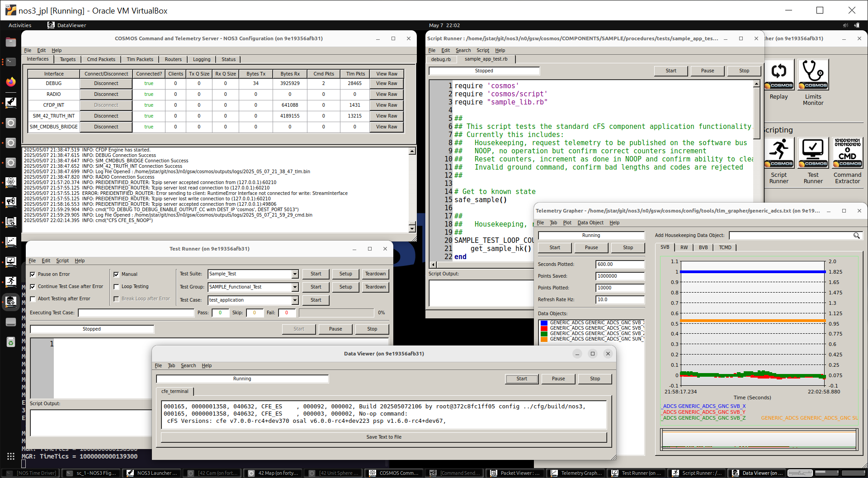868x478 pixels.
Task: Click Start in the Data Viewer
Action: pos(522,379)
